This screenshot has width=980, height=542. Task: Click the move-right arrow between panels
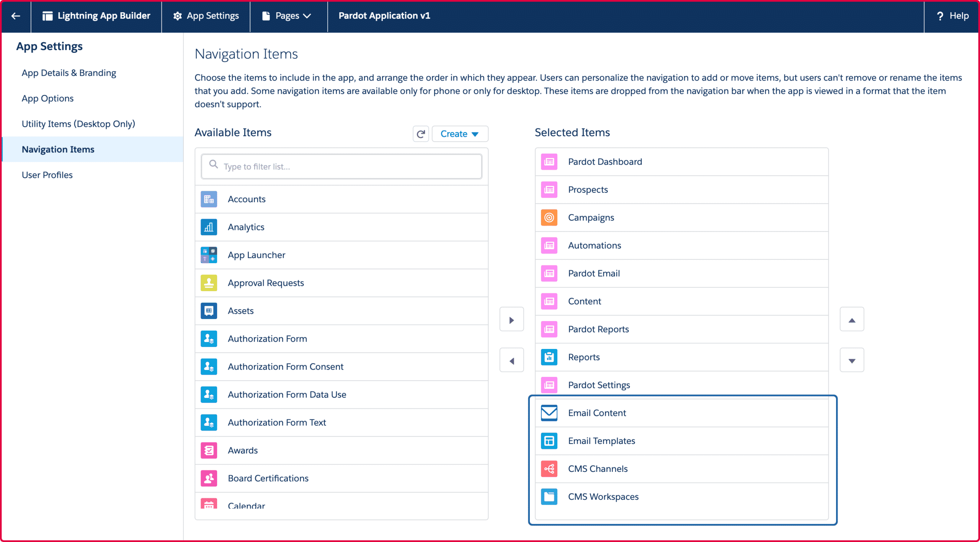(511, 320)
